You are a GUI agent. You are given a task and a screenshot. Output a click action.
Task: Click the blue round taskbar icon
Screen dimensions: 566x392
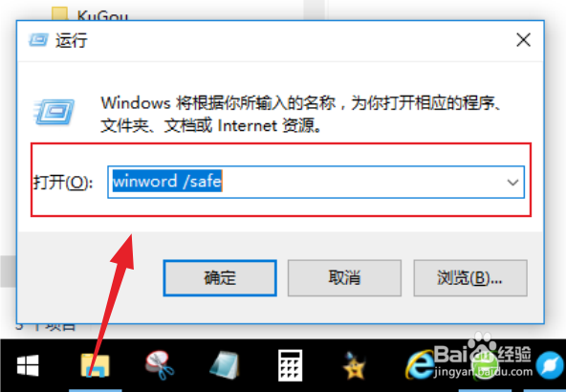[550, 365]
